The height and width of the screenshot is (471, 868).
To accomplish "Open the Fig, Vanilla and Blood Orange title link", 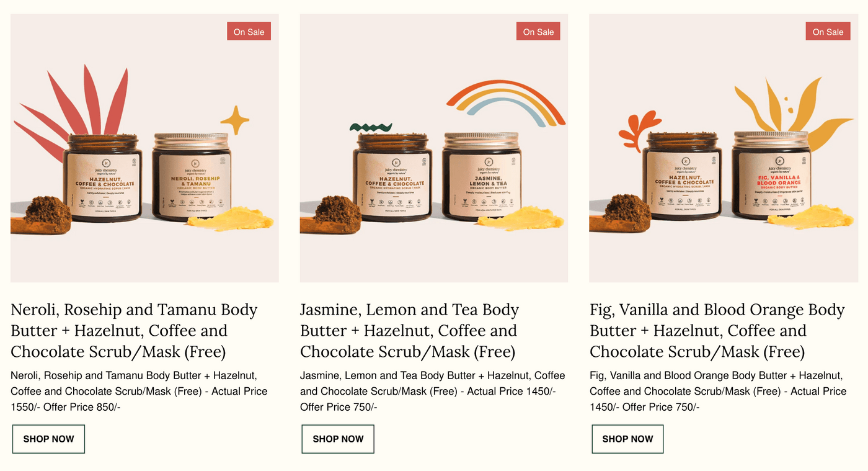I will pyautogui.click(x=717, y=331).
